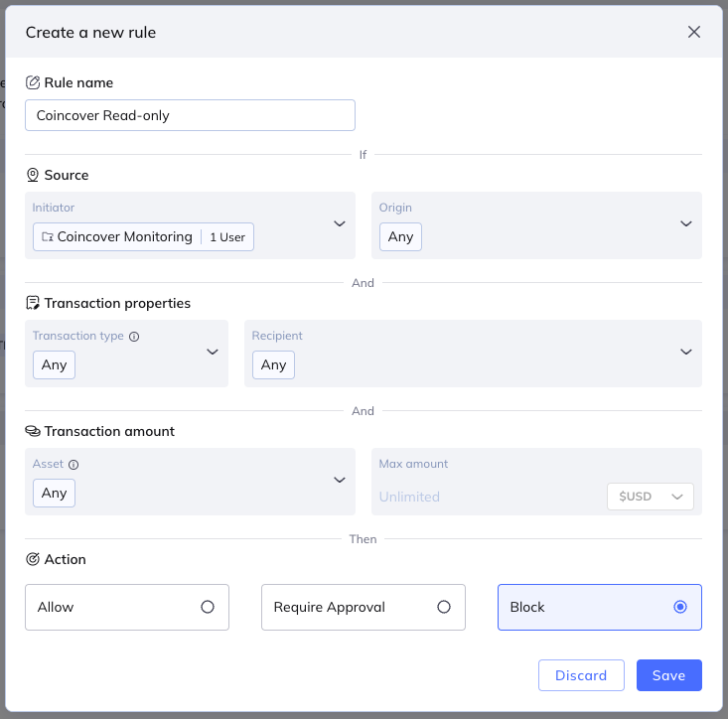The width and height of the screenshot is (728, 719).
Task: Click the Transaction amount coins icon
Action: (33, 431)
